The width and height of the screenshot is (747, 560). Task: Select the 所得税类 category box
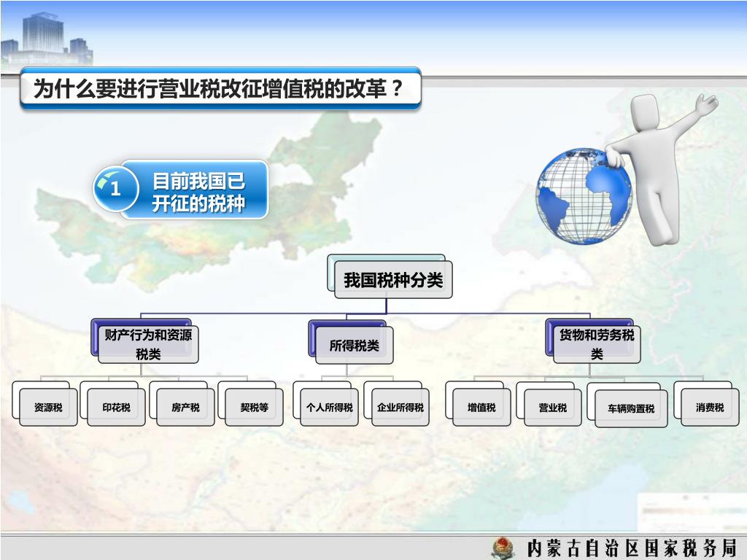click(354, 345)
